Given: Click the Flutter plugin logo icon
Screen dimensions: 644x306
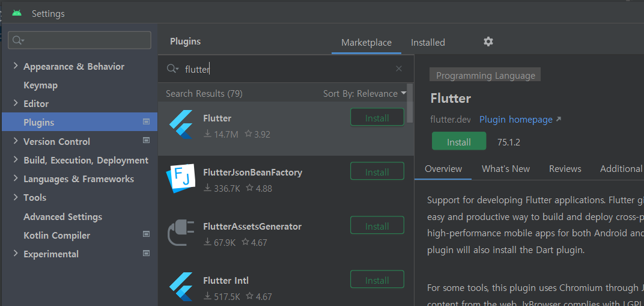Looking at the screenshot, I should click(181, 124).
